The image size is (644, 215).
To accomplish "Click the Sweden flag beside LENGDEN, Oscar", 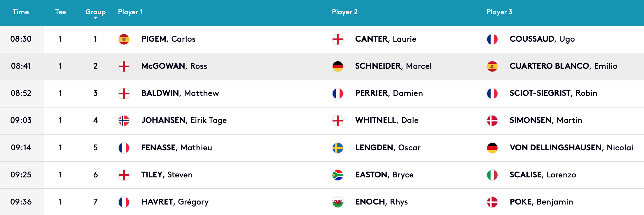I will coord(338,148).
